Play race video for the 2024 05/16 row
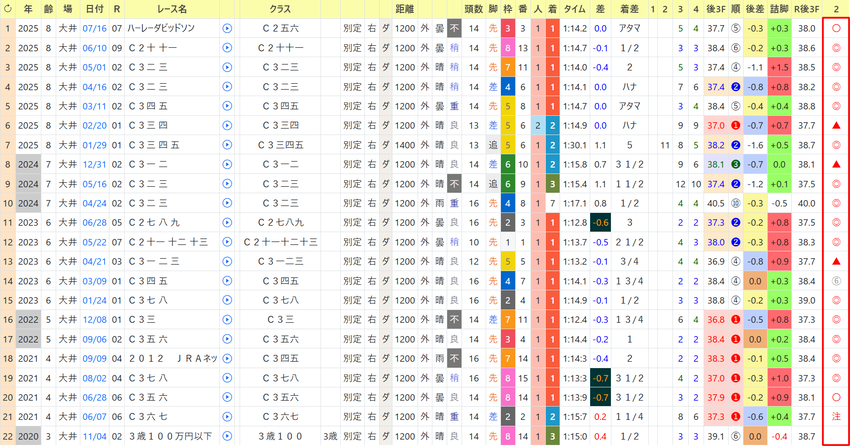 click(227, 184)
